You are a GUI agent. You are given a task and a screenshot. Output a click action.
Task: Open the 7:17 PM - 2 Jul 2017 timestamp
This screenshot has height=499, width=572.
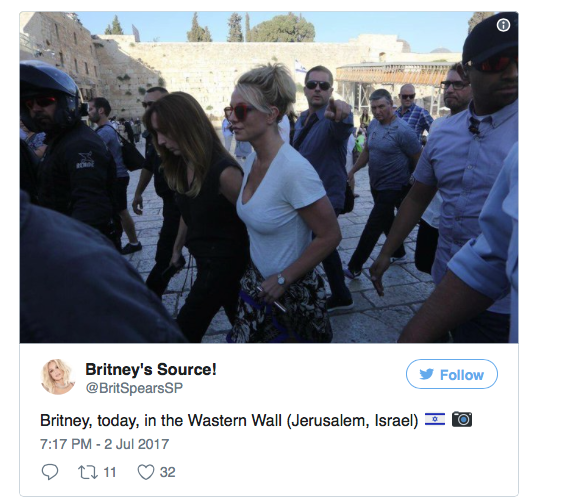104,444
